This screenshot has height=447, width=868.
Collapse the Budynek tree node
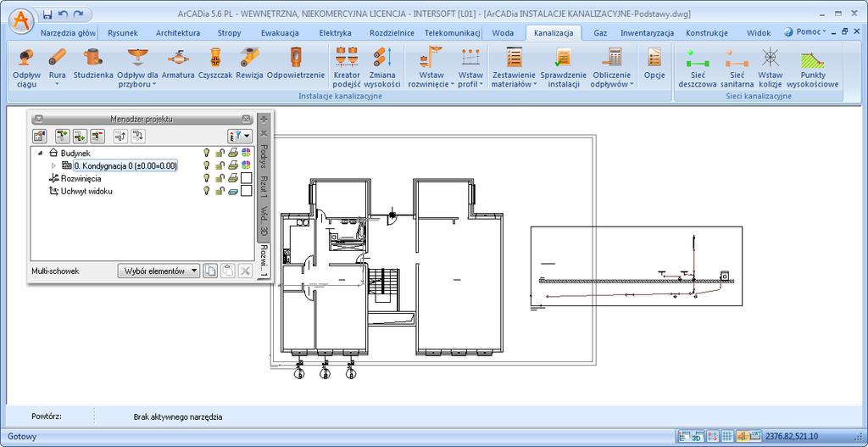click(41, 153)
